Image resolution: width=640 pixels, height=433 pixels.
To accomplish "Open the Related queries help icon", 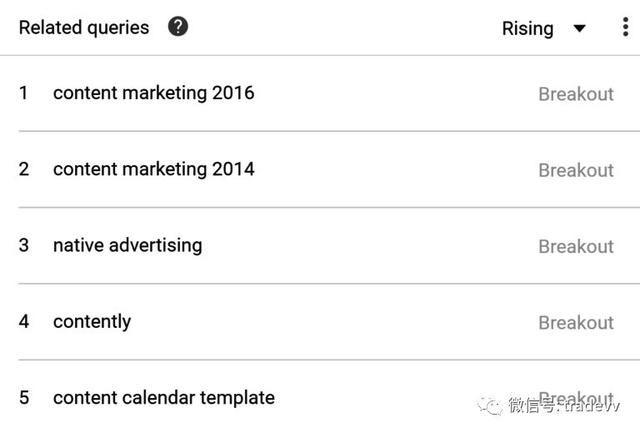I will (x=178, y=27).
